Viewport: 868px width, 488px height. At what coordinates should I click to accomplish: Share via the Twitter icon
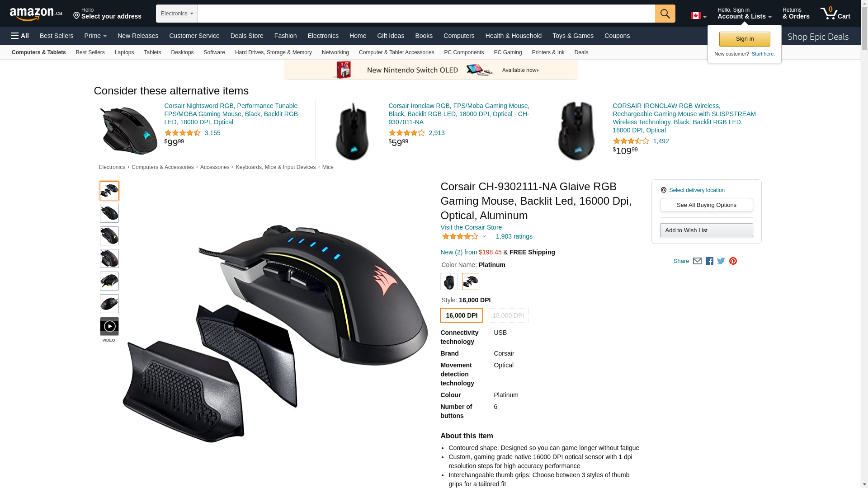(721, 261)
